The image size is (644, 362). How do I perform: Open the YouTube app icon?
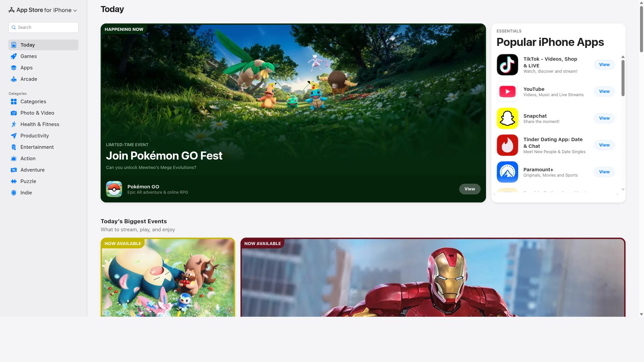point(507,92)
